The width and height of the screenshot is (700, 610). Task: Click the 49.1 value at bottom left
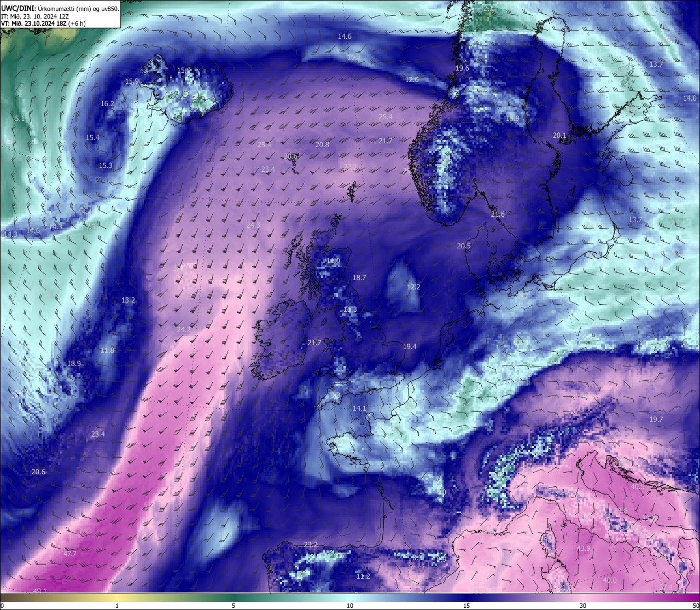click(x=40, y=591)
